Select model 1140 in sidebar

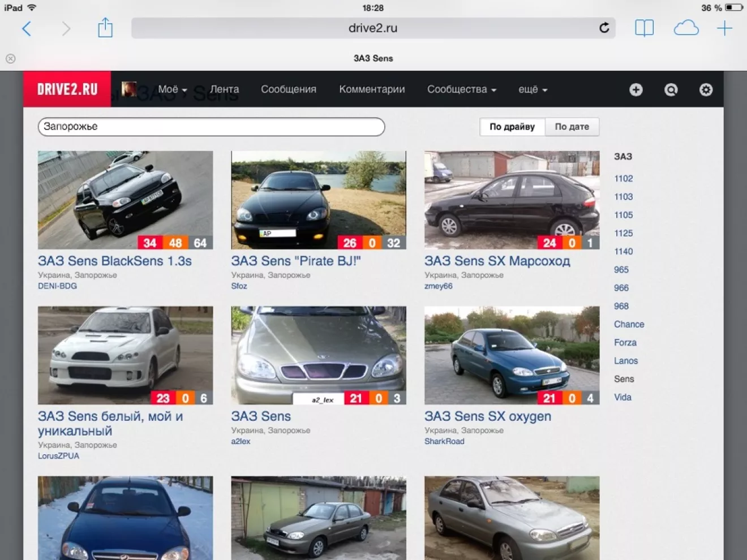coord(623,251)
